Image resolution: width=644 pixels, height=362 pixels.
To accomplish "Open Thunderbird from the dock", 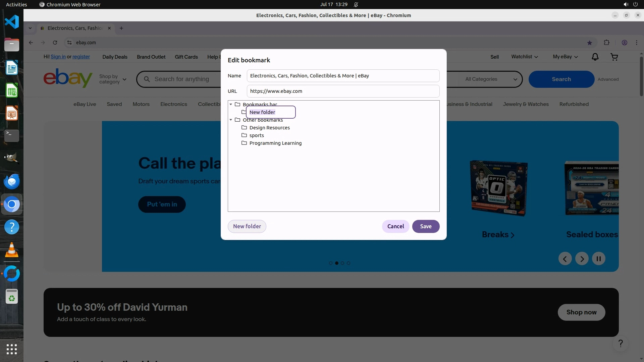I will (12, 181).
